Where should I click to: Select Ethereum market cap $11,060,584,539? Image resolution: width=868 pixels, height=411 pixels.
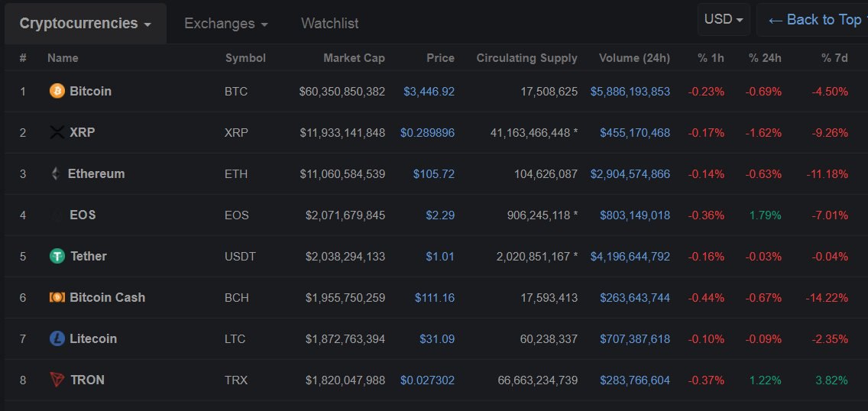point(342,173)
